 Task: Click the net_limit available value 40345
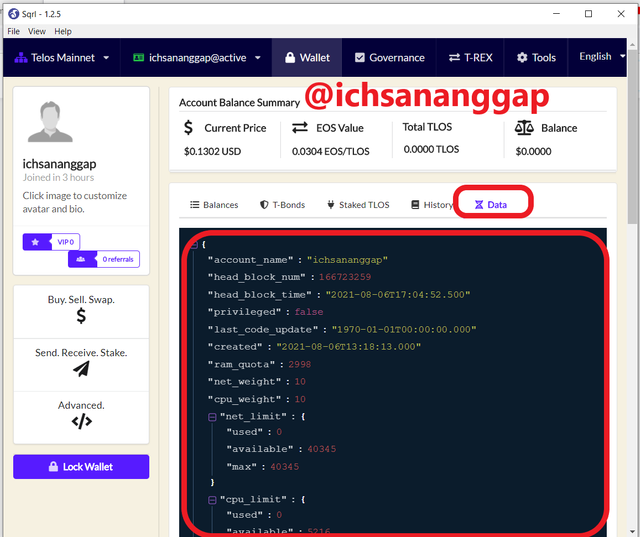click(322, 449)
